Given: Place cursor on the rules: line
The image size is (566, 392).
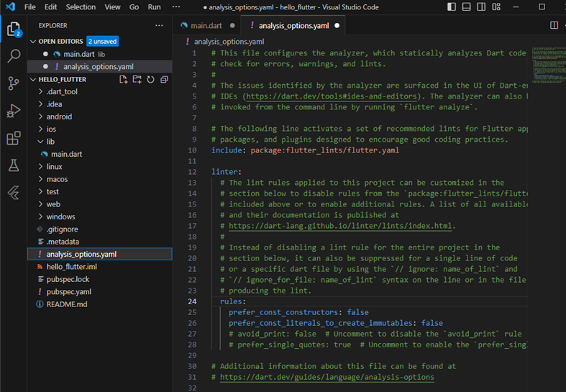Looking at the screenshot, I should click(233, 301).
